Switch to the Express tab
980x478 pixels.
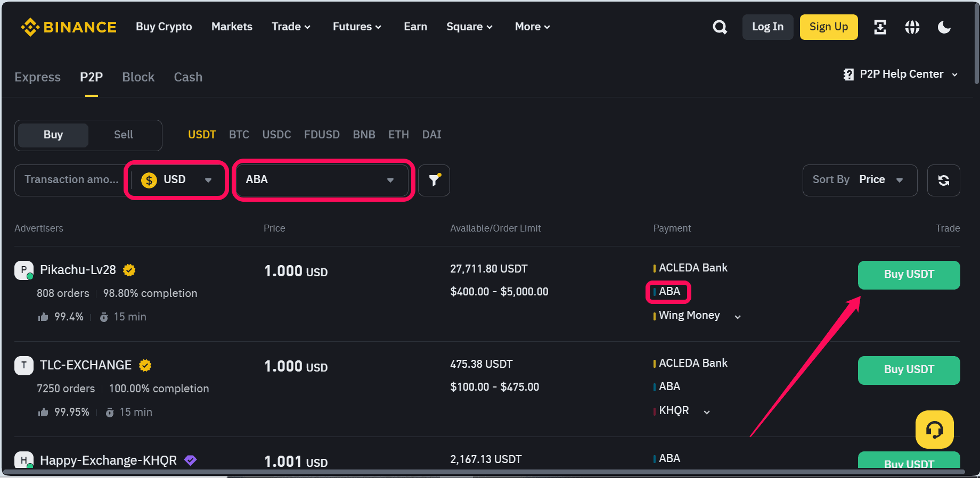click(x=37, y=77)
